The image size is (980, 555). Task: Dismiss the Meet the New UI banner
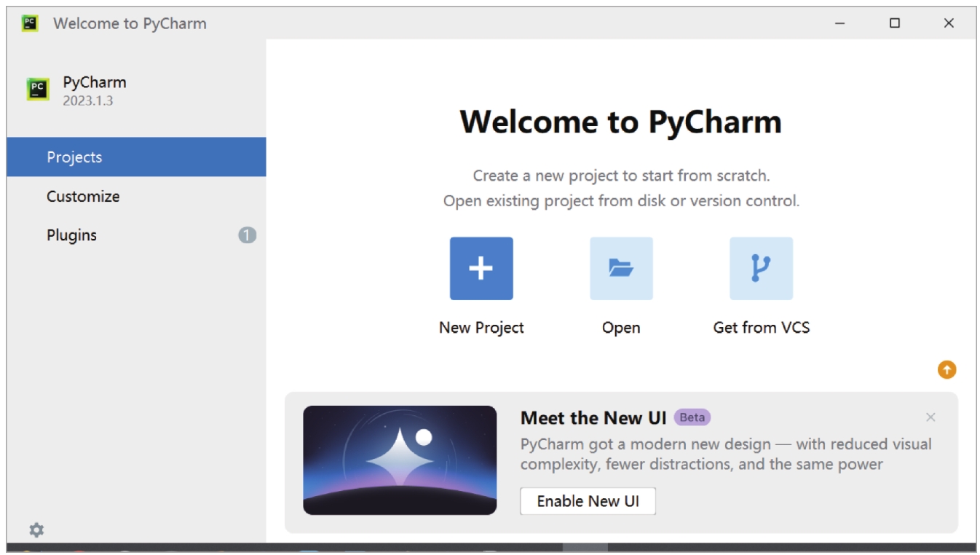click(x=930, y=417)
